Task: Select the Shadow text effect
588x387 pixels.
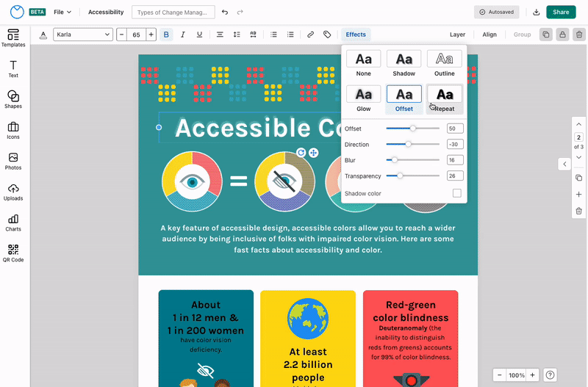Action: [404, 64]
